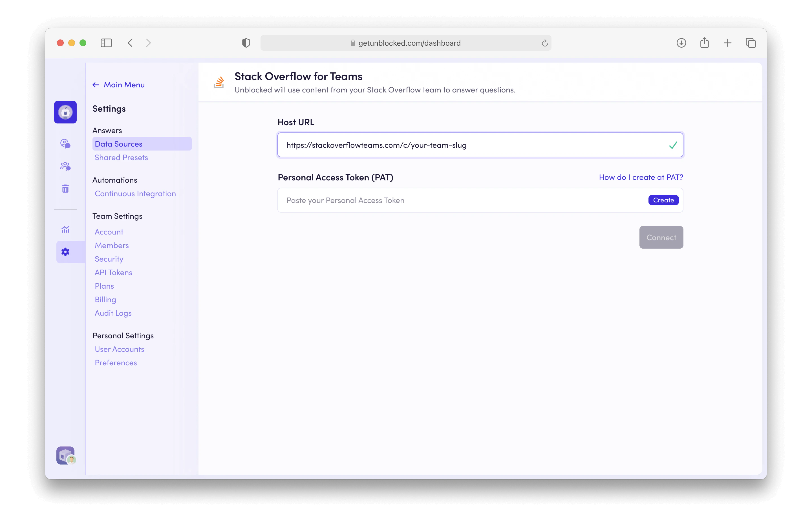Click the 'Stack Overflow for Teams' heading
The image size is (812, 513).
click(298, 76)
